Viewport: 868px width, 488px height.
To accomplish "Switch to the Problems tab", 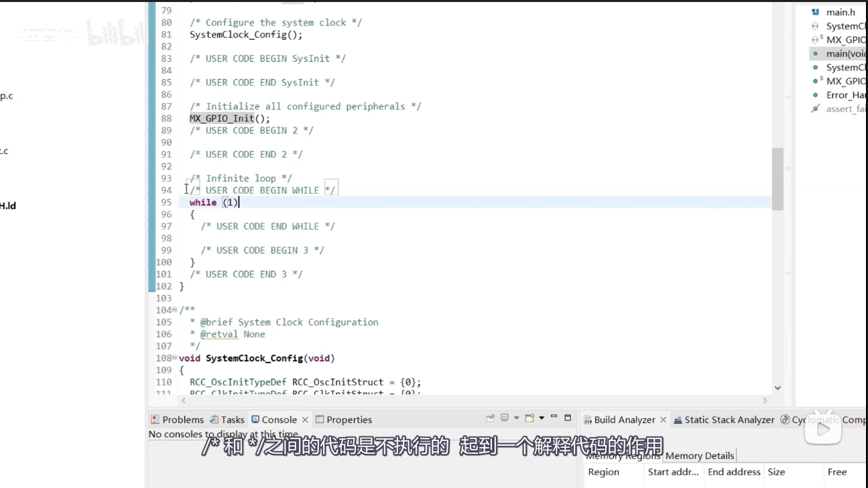I will pyautogui.click(x=177, y=420).
